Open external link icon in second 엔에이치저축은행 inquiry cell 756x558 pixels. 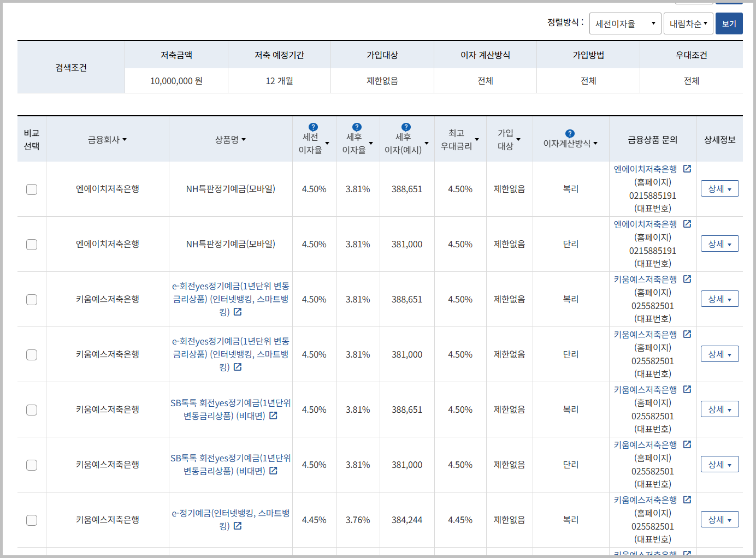click(687, 224)
